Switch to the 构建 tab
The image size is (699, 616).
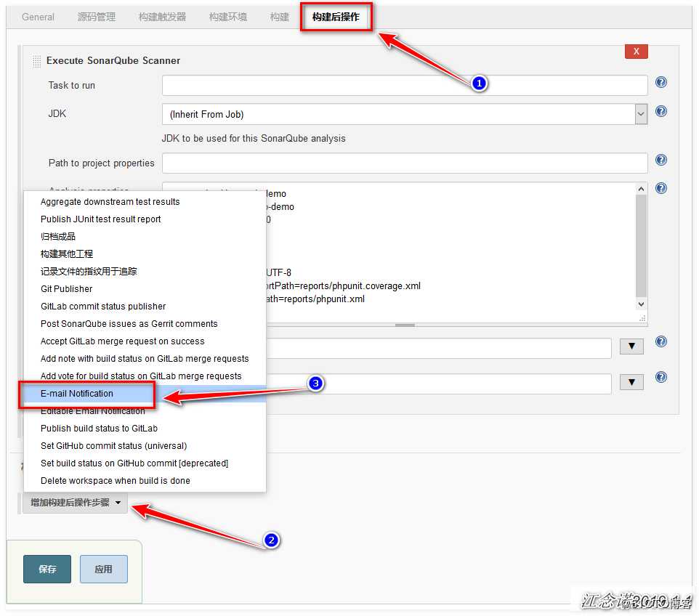coord(280,17)
